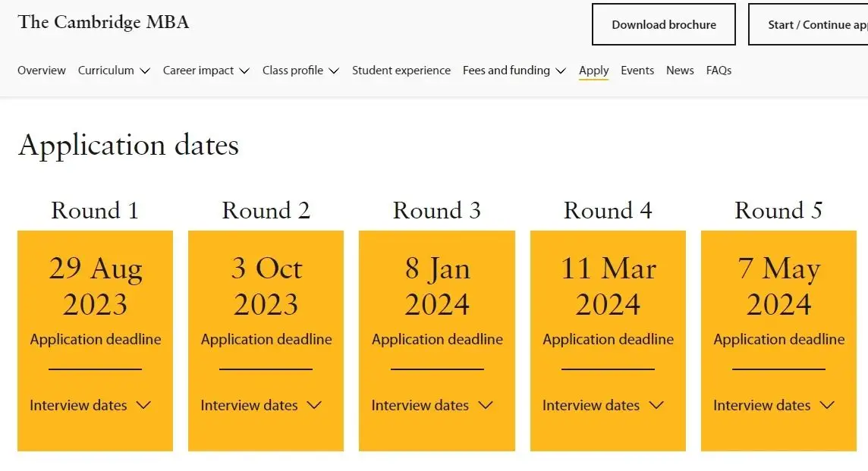Expand Round 4 Interview dates
Image resolution: width=868 pixels, height=471 pixels.
point(603,406)
